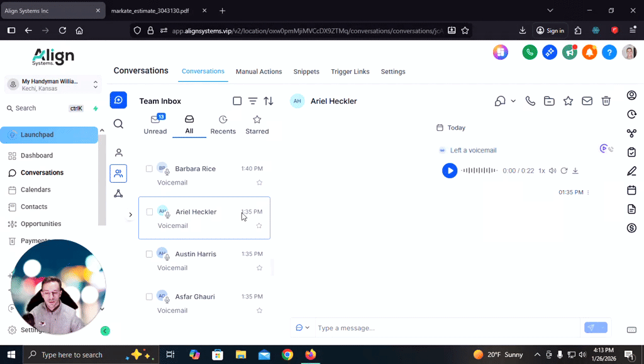The height and width of the screenshot is (364, 644).
Task: Star the Austin Harris conversation
Action: pos(259,268)
